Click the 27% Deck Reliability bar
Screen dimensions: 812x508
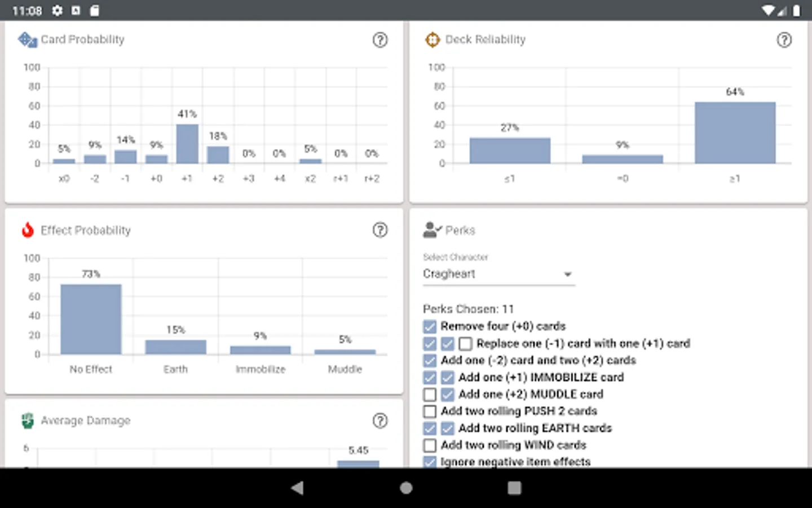pos(510,151)
